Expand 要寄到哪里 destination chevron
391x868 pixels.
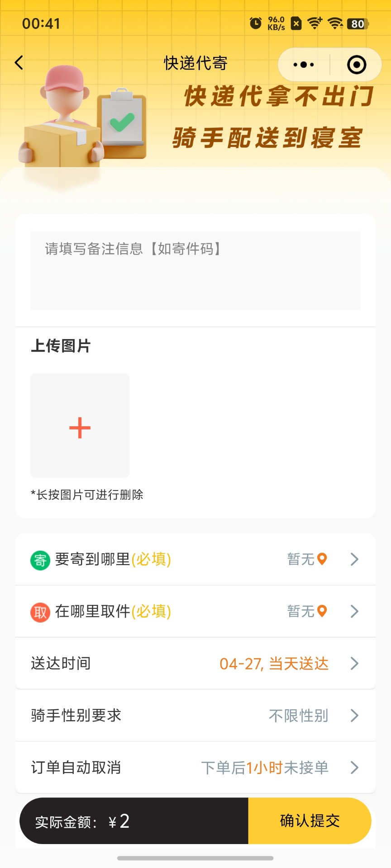(x=354, y=560)
